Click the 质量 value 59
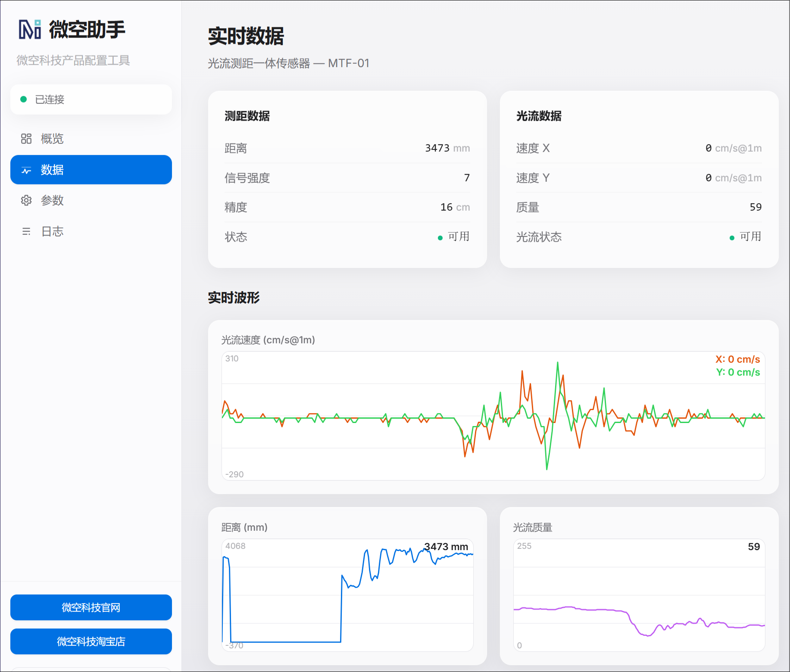The image size is (790, 672). pos(756,207)
